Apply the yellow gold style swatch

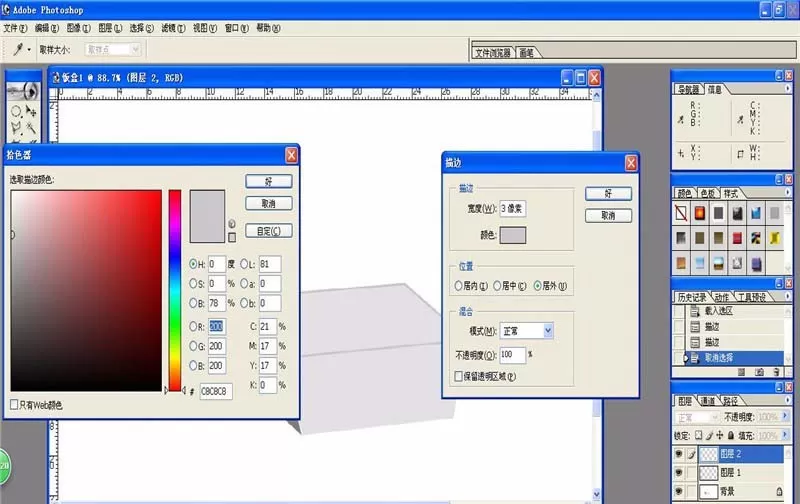tap(774, 238)
